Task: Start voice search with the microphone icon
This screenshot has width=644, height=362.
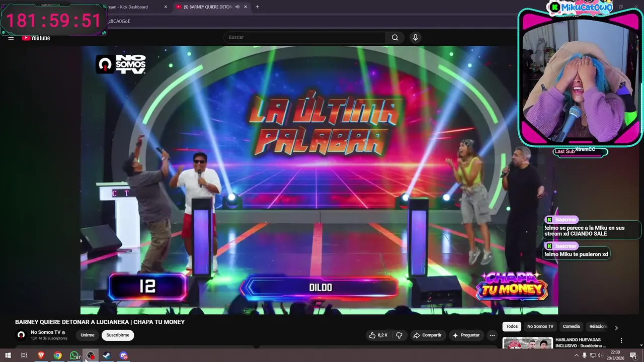Action: [415, 37]
